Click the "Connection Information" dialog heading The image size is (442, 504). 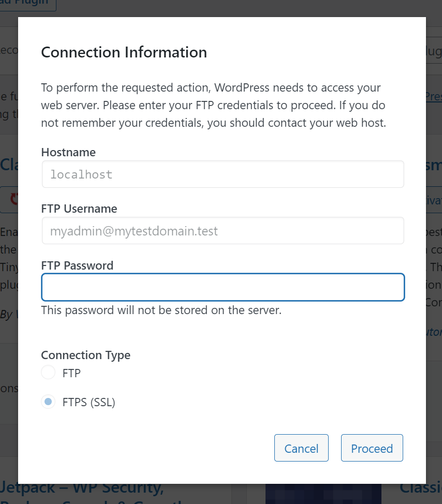click(x=124, y=52)
